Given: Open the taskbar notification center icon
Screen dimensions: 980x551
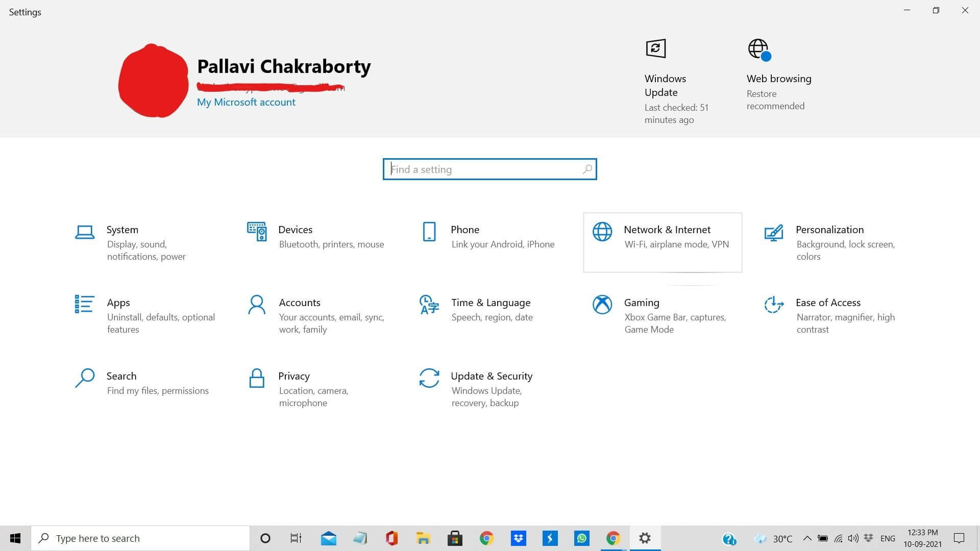Looking at the screenshot, I should [959, 538].
